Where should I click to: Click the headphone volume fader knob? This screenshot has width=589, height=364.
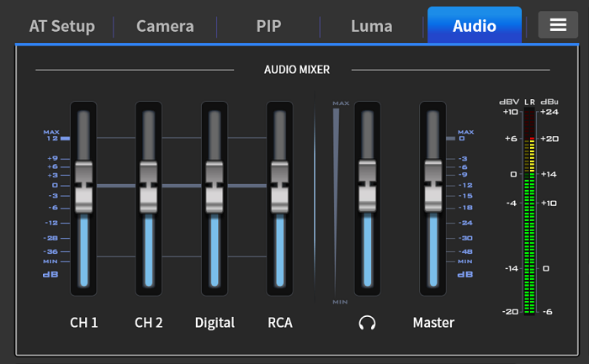click(x=367, y=186)
